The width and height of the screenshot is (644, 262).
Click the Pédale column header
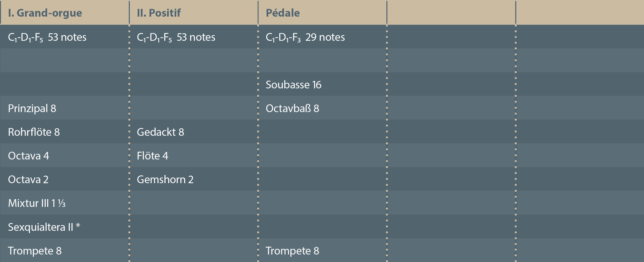click(x=283, y=13)
